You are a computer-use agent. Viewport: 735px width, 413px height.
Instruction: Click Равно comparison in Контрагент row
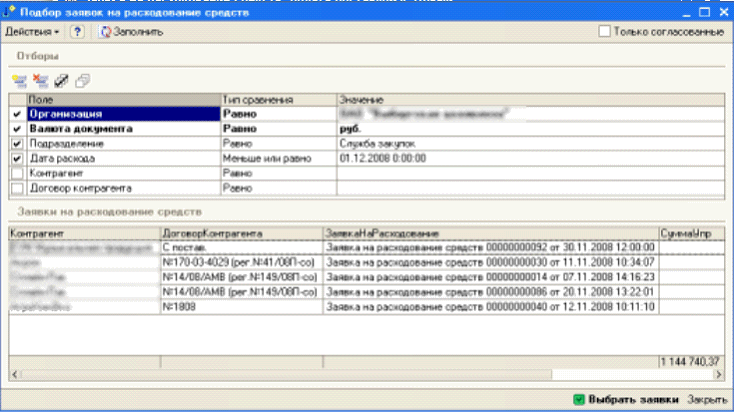pos(278,173)
